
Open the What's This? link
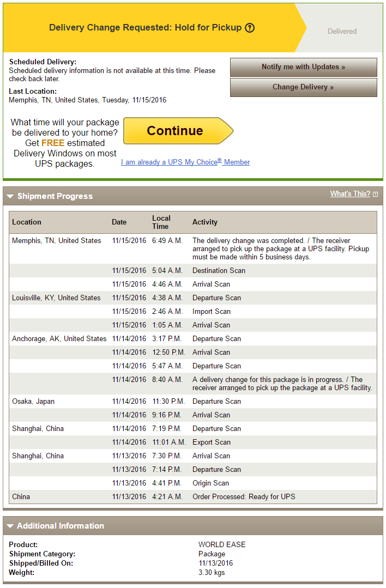point(350,194)
